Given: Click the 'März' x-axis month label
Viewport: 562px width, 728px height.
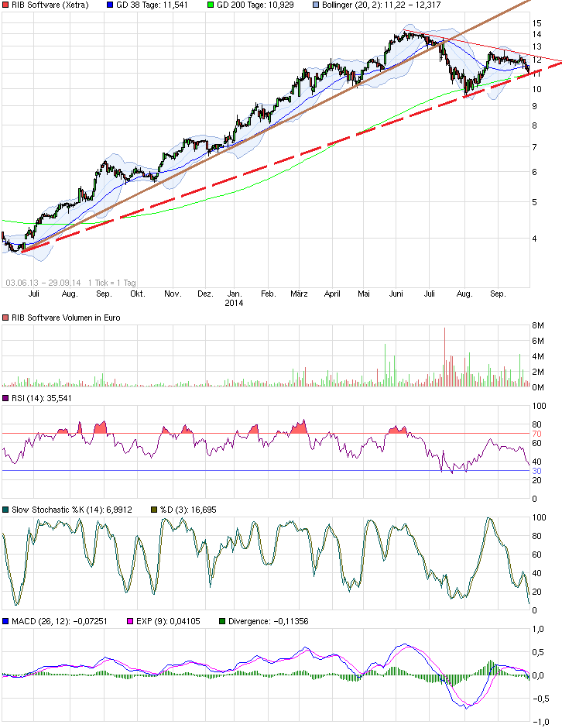Looking at the screenshot, I should tap(299, 294).
